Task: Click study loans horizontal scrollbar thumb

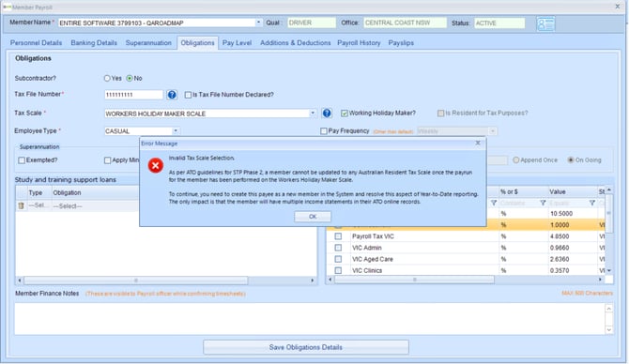Action: coord(135,281)
